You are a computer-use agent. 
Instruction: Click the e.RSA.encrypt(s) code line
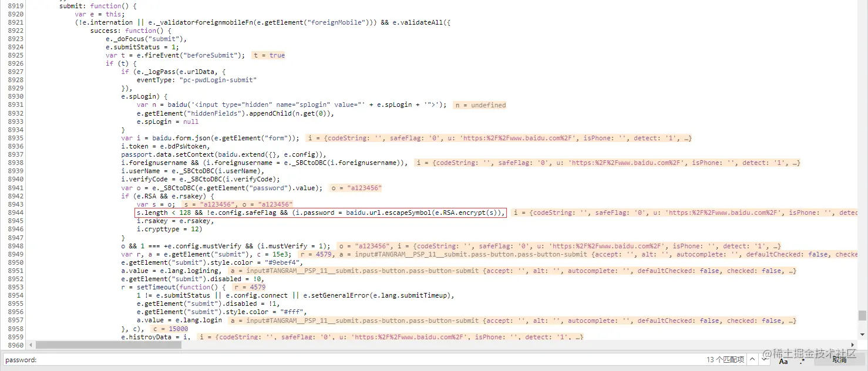[320, 213]
